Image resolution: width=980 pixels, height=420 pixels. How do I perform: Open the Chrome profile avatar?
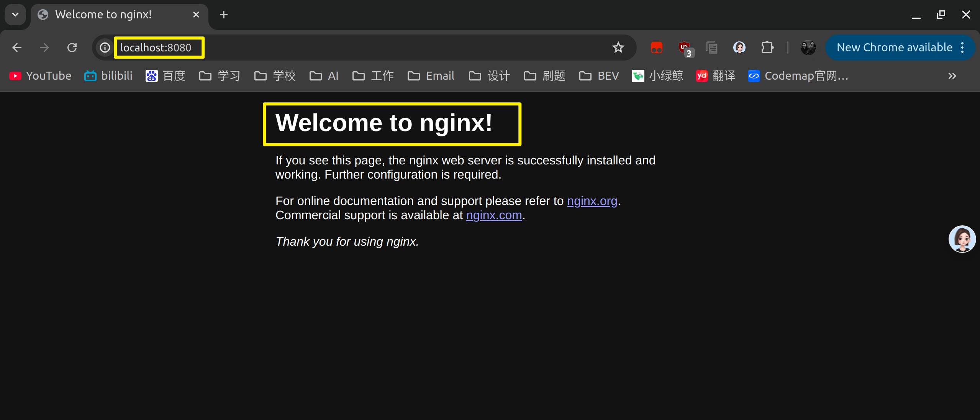pyautogui.click(x=808, y=48)
